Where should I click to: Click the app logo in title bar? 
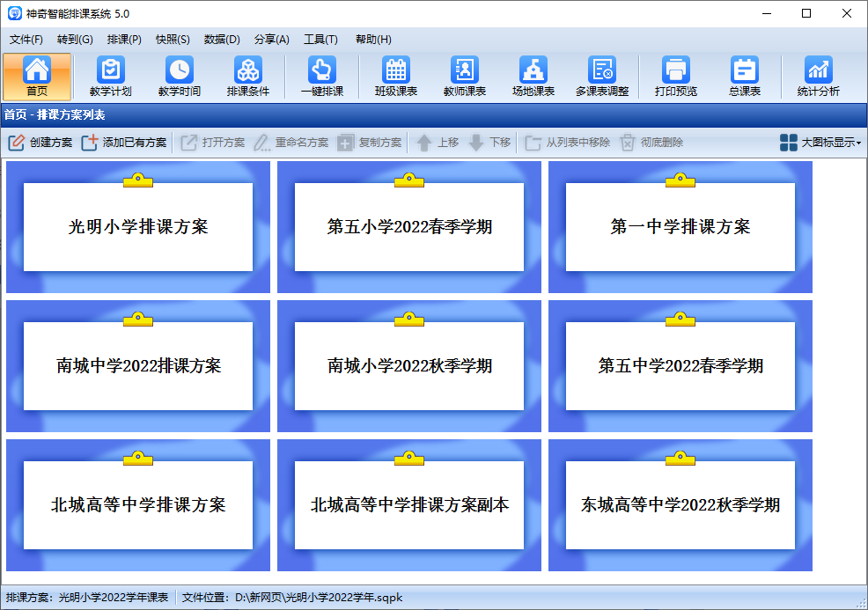[x=14, y=13]
